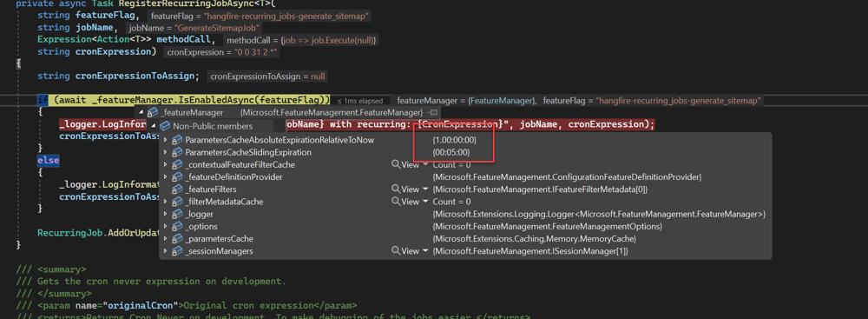This screenshot has width=868, height=319.
Task: Select the IFeatureFilterMetadata[0] value
Action: pyautogui.click(x=540, y=189)
